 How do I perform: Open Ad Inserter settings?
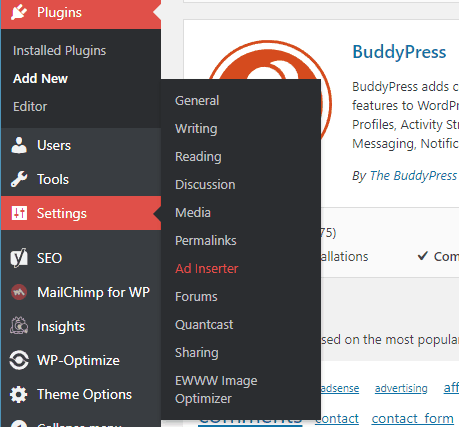coord(207,269)
